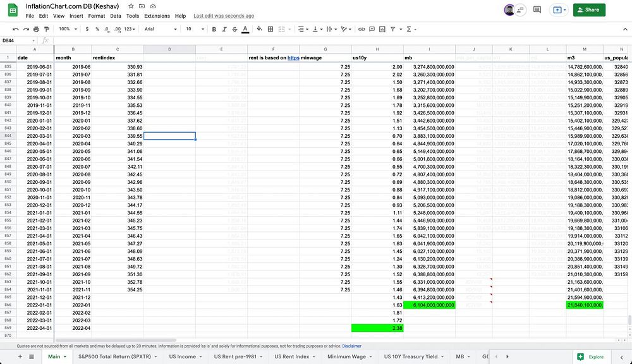632x364 pixels.
Task: Select the Paint format tool
Action: 47,29
